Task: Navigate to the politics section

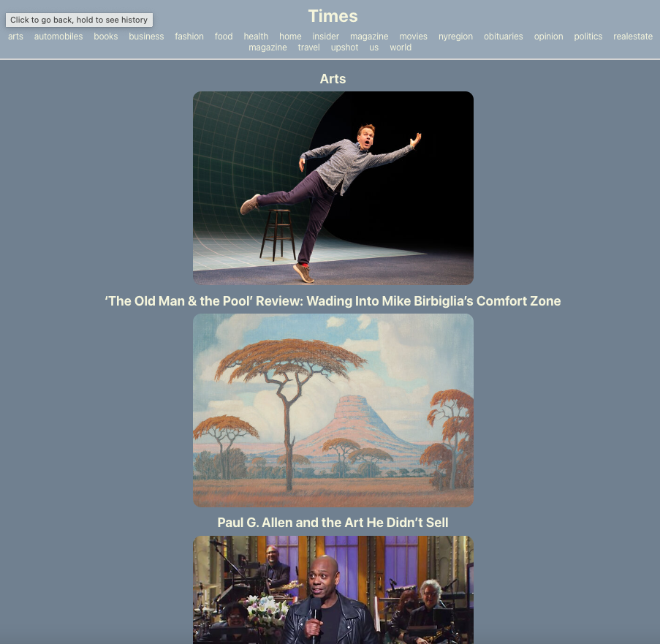Action: pyautogui.click(x=588, y=37)
